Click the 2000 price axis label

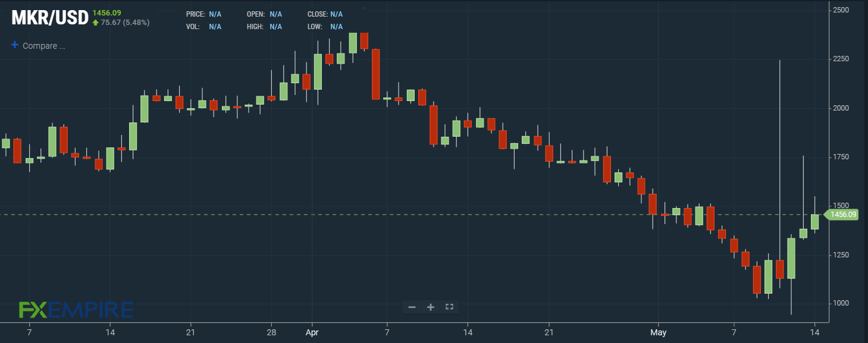[x=841, y=108]
